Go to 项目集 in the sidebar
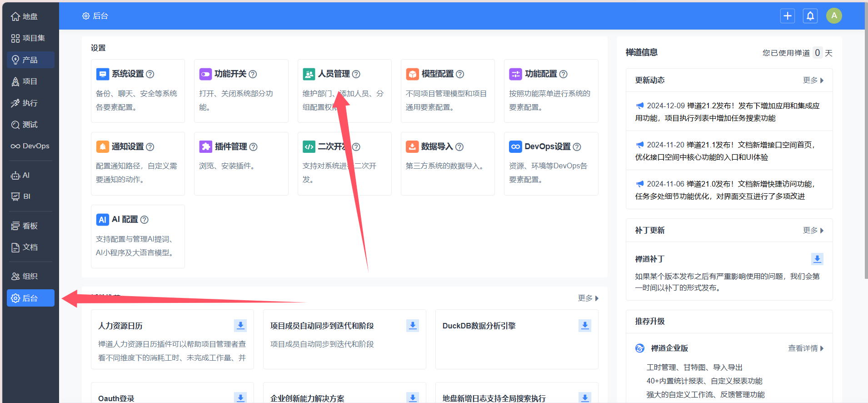The width and height of the screenshot is (868, 403). pos(30,38)
